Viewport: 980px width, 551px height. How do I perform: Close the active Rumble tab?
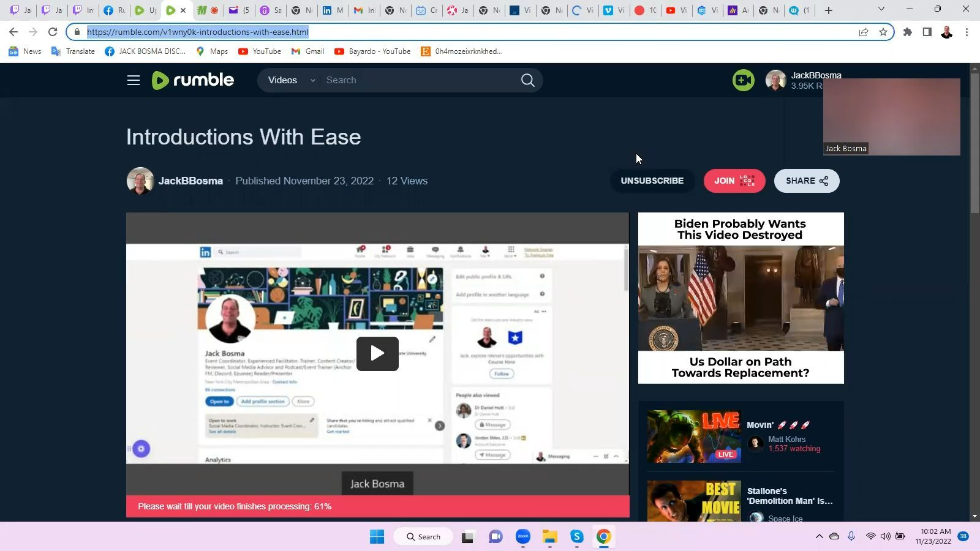183,10
